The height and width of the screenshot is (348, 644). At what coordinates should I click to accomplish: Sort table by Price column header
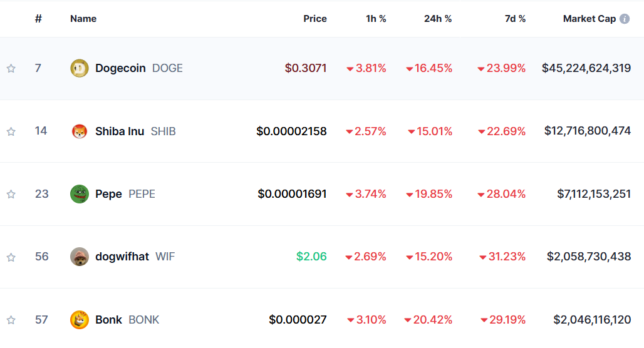[315, 19]
